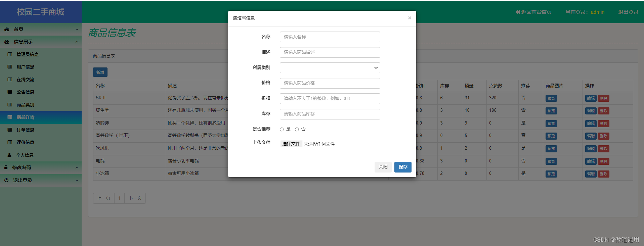Viewport: 644px width, 246px height.
Task: Click 编辑 for the 娇韵诗 row
Action: (591, 124)
